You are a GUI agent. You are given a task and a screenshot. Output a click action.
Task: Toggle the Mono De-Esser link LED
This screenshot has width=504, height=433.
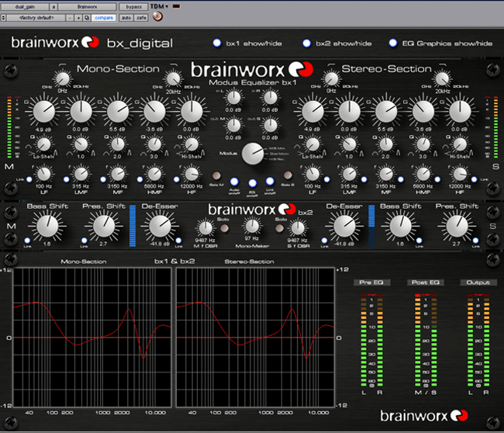178,241
